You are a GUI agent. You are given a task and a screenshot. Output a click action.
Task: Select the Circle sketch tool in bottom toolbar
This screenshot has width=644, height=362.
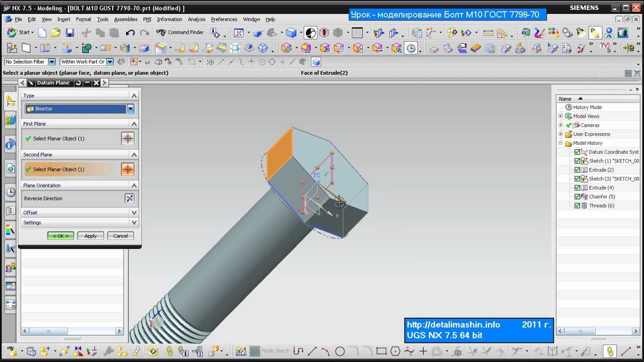pos(340,351)
